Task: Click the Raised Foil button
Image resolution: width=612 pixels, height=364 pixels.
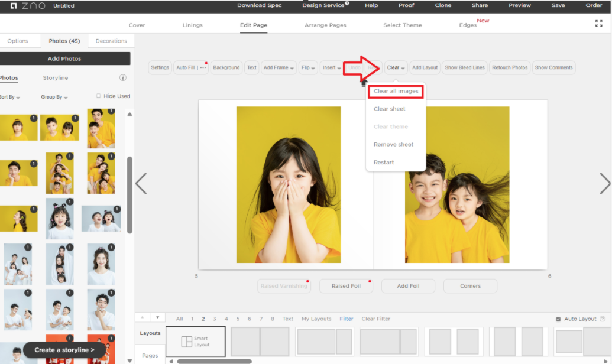Action: [x=346, y=286]
